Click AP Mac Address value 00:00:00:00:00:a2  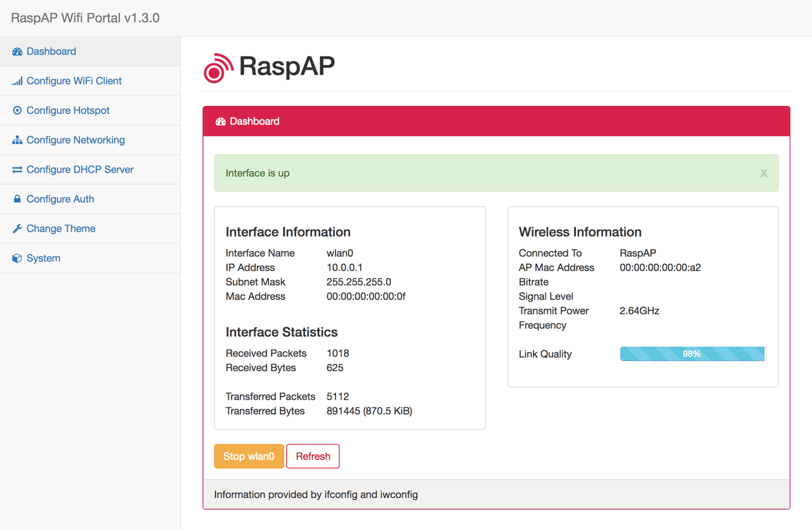660,268
